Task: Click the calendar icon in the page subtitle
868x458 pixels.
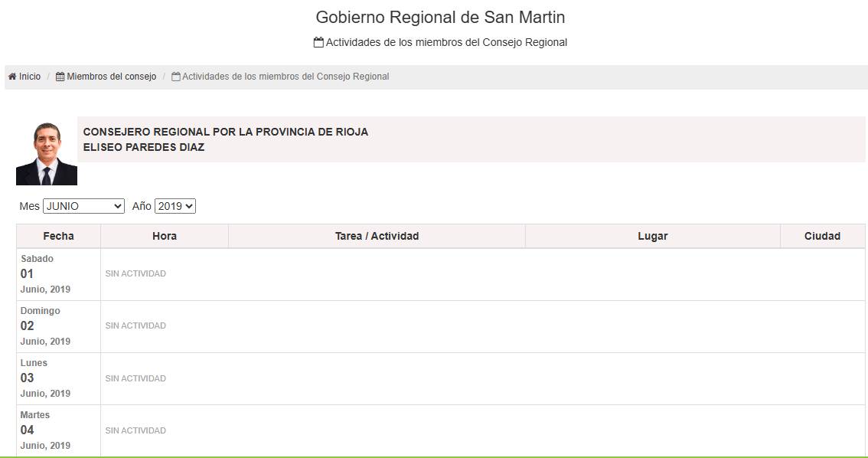Action: tap(318, 42)
